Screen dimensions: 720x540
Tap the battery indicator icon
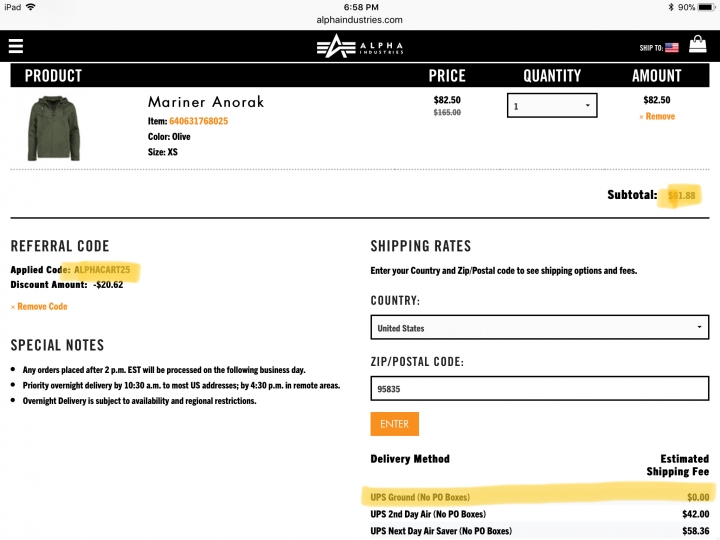click(x=706, y=7)
